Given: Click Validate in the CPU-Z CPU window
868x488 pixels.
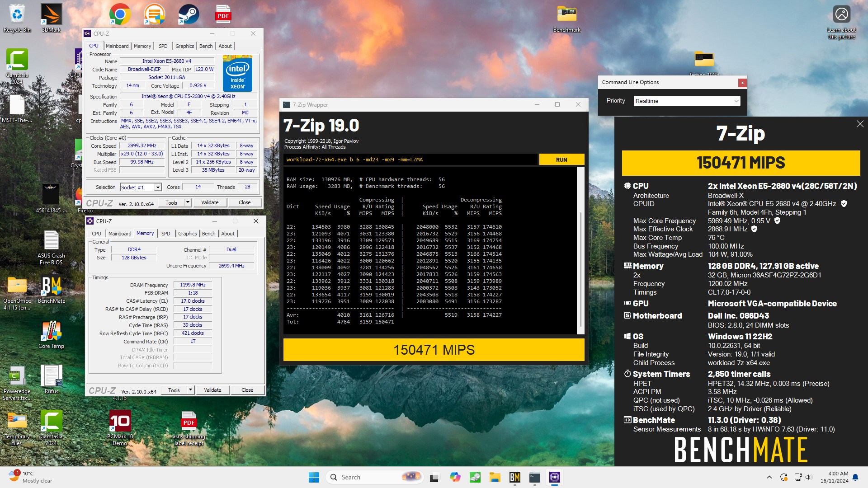Looking at the screenshot, I should 210,202.
